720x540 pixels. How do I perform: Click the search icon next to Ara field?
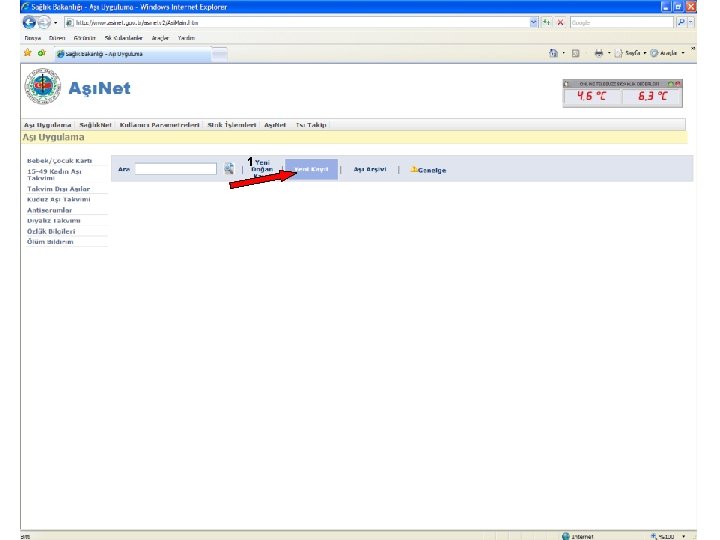(229, 169)
